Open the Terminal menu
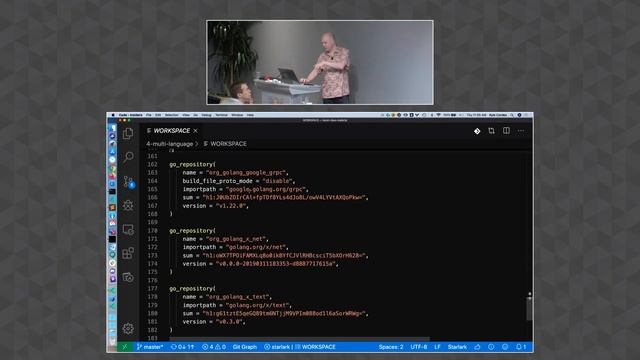640x360 pixels. (x=221, y=115)
